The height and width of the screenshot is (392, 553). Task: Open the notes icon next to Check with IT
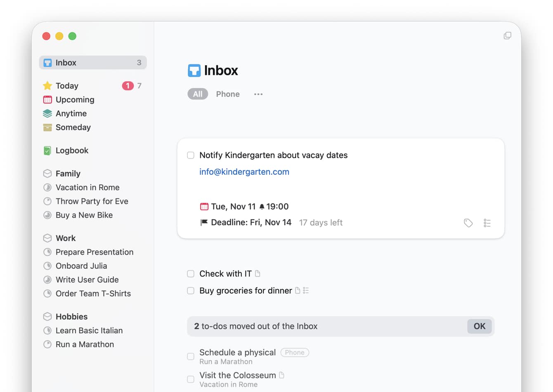click(258, 273)
